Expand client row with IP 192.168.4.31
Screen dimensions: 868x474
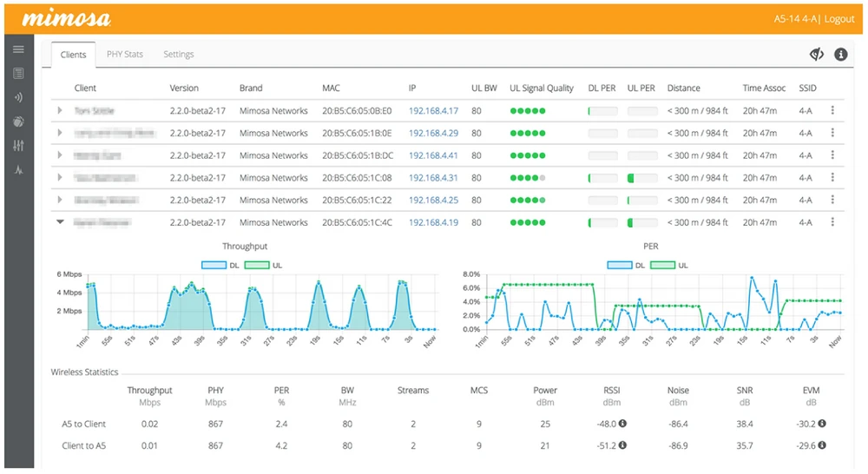[x=60, y=178]
